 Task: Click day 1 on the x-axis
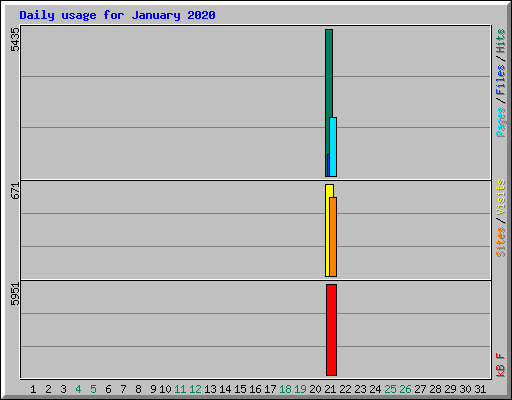(33, 389)
